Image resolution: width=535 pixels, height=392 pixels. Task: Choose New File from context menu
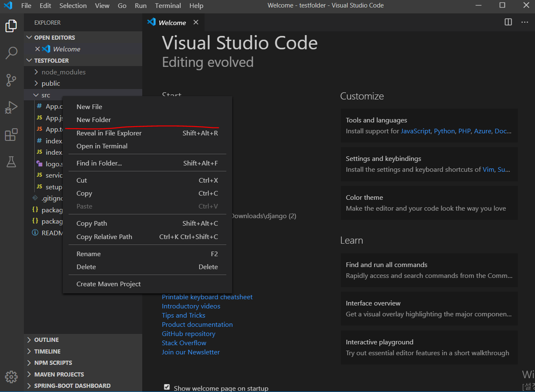147,107
